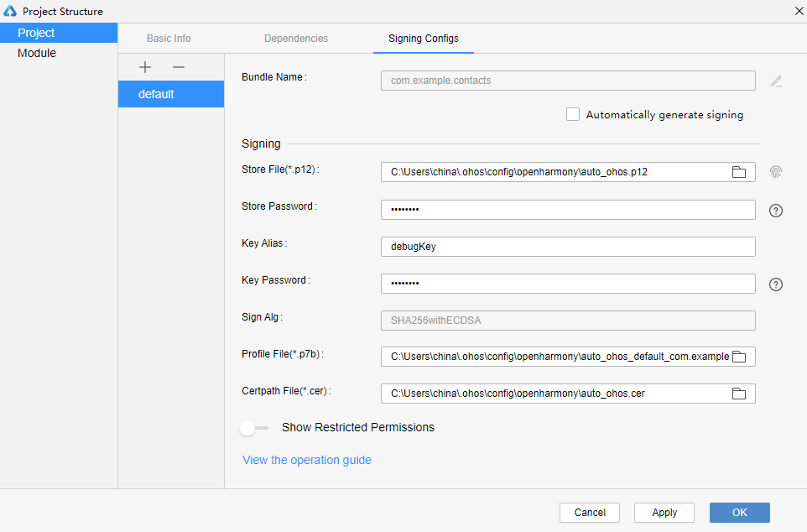Open help icon next to Key Password

pyautogui.click(x=776, y=284)
